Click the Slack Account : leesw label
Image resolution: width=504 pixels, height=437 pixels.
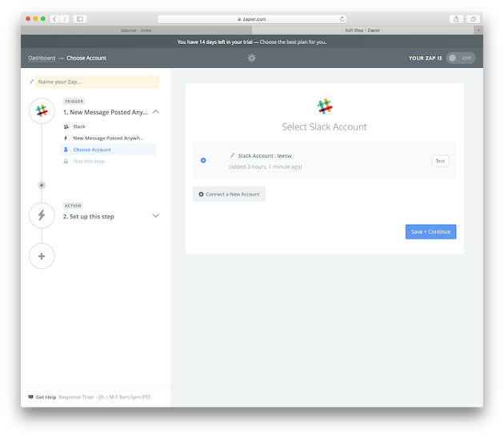265,155
